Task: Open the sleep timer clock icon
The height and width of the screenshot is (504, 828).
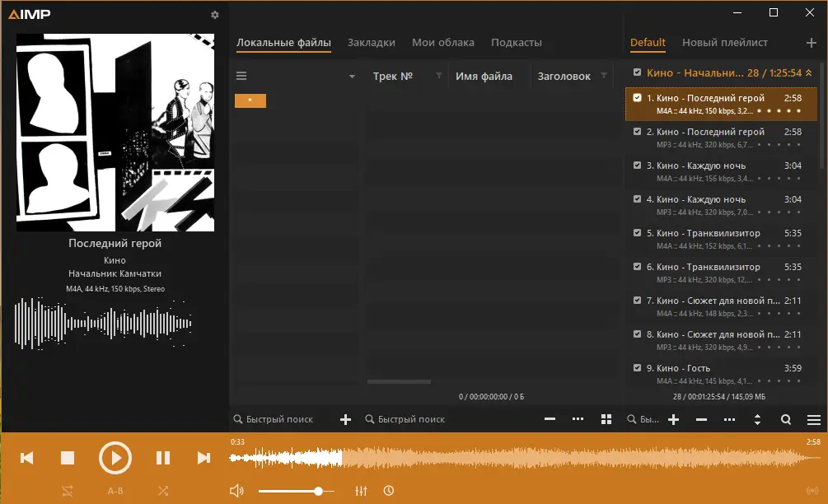Action: (389, 491)
